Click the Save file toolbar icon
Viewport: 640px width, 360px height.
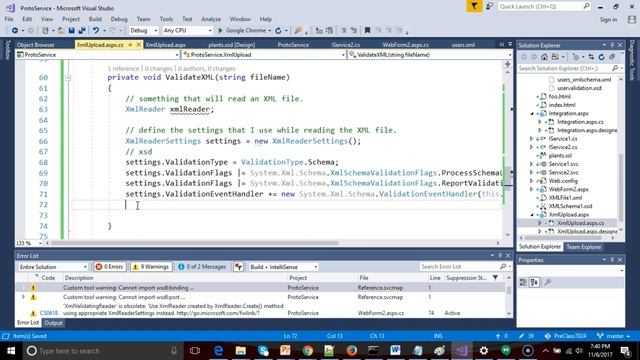tap(71, 31)
